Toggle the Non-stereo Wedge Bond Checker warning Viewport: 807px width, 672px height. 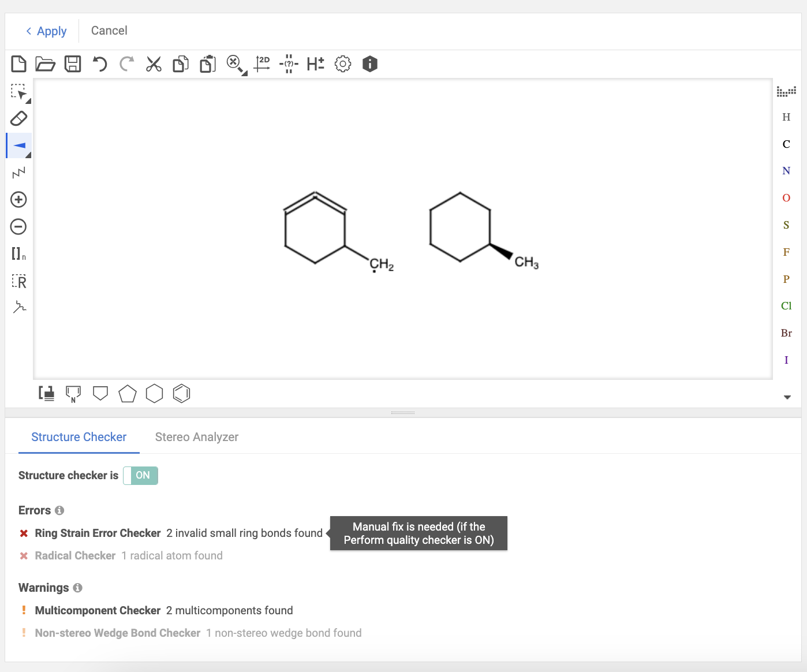pos(117,633)
